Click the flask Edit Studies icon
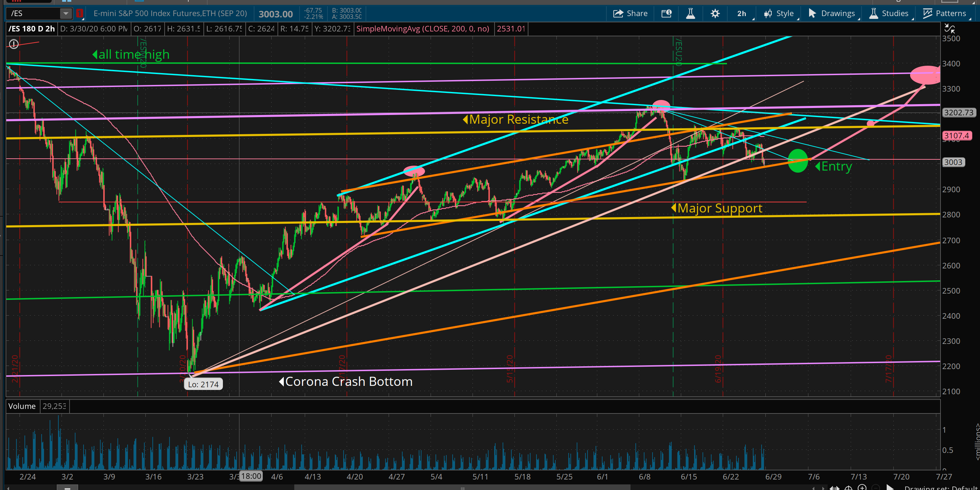This screenshot has width=980, height=490. [690, 13]
